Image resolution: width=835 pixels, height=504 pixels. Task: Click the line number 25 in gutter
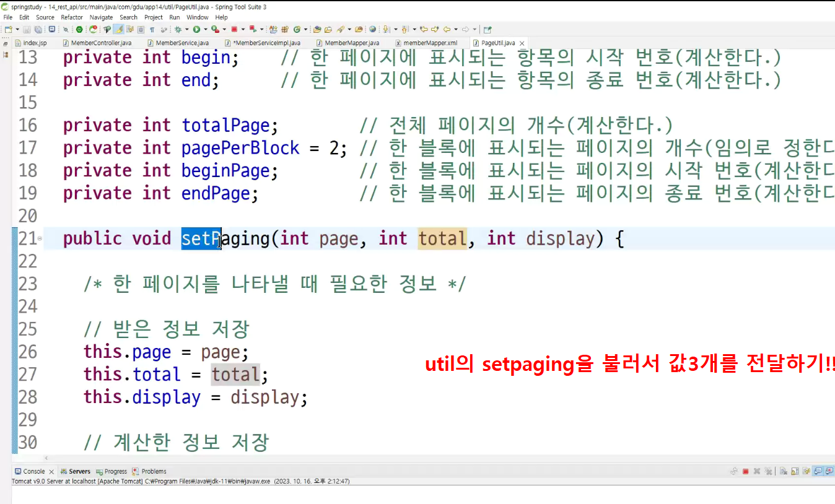point(27,329)
